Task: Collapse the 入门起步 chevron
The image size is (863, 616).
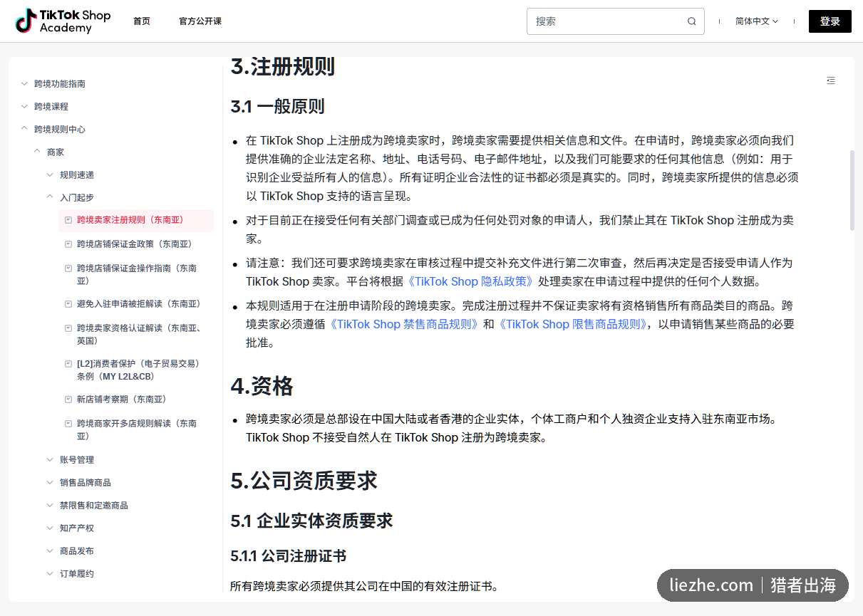Action: tap(50, 198)
